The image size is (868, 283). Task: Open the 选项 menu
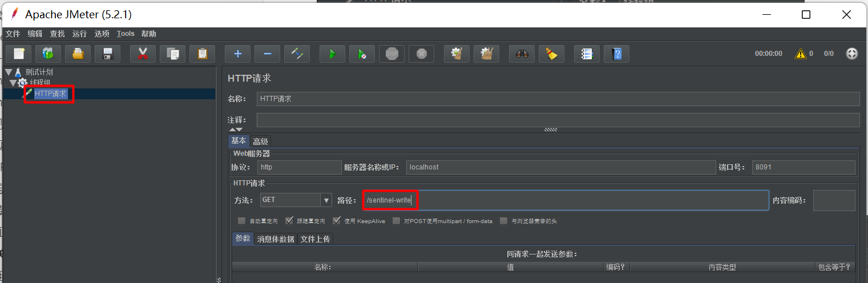(x=102, y=34)
